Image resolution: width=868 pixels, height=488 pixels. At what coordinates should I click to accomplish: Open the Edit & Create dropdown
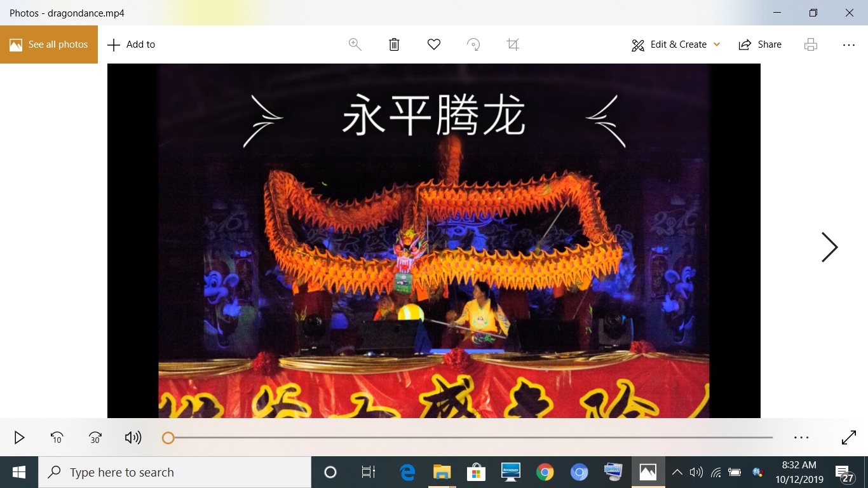tap(676, 44)
